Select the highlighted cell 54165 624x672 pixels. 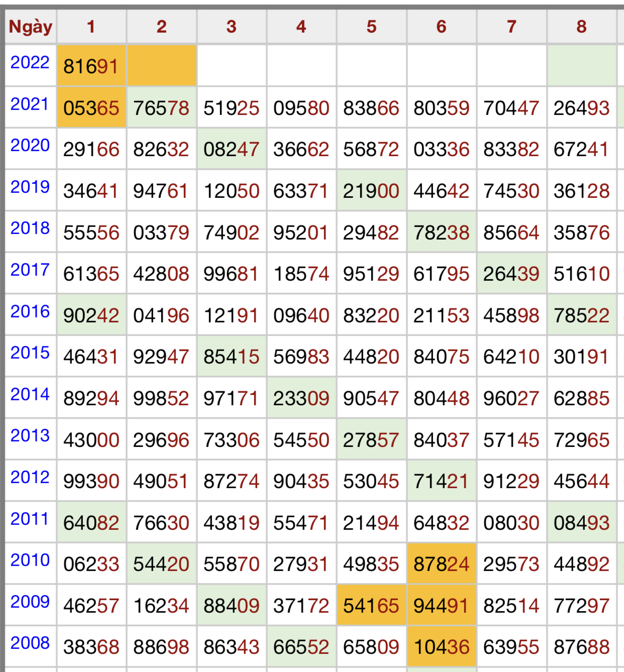click(x=371, y=606)
